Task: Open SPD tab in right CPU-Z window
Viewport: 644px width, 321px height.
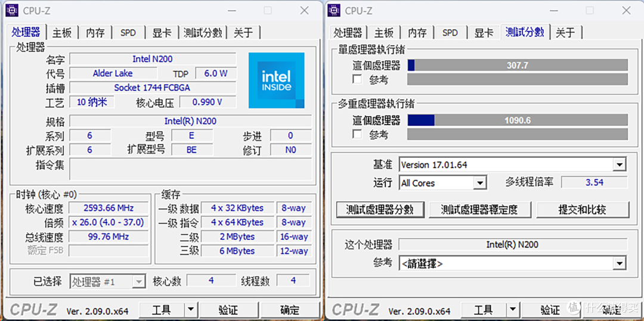Action: tap(450, 33)
